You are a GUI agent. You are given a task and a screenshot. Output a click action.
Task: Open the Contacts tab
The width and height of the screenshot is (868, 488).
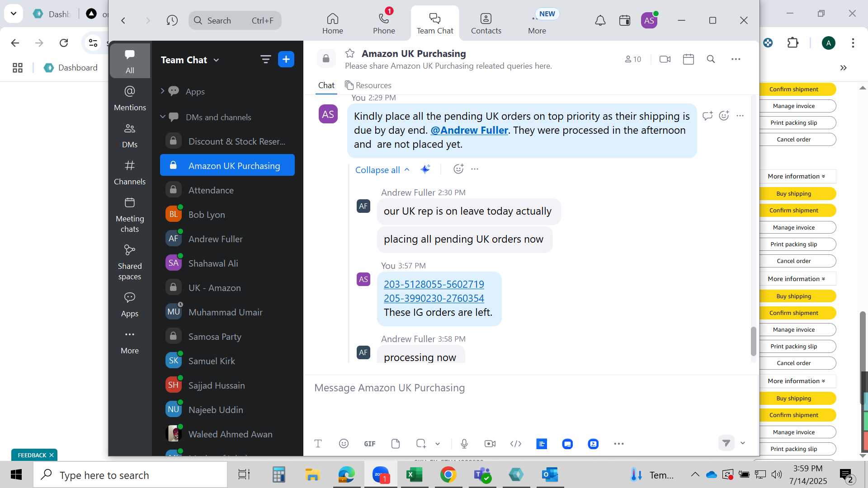pos(486,23)
